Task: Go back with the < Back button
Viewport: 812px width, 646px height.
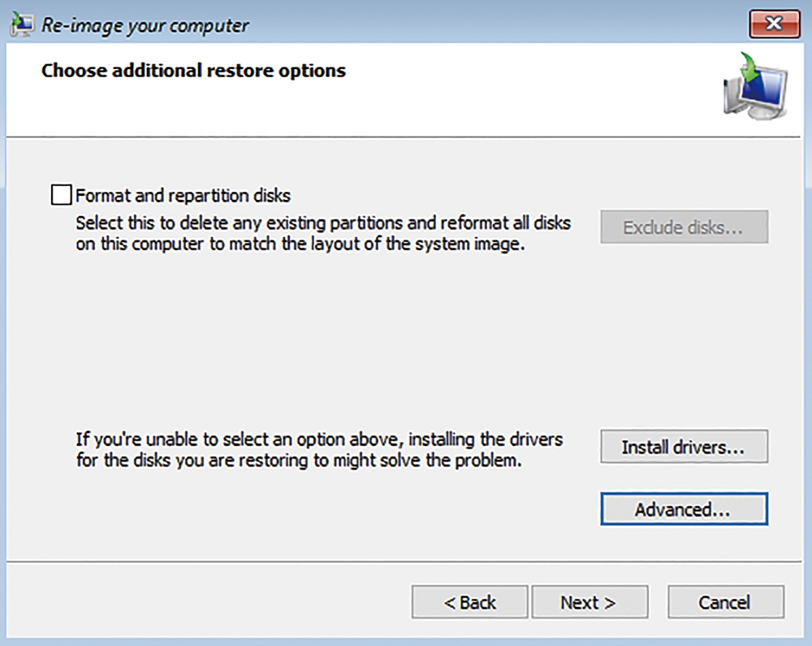Action: click(x=469, y=602)
